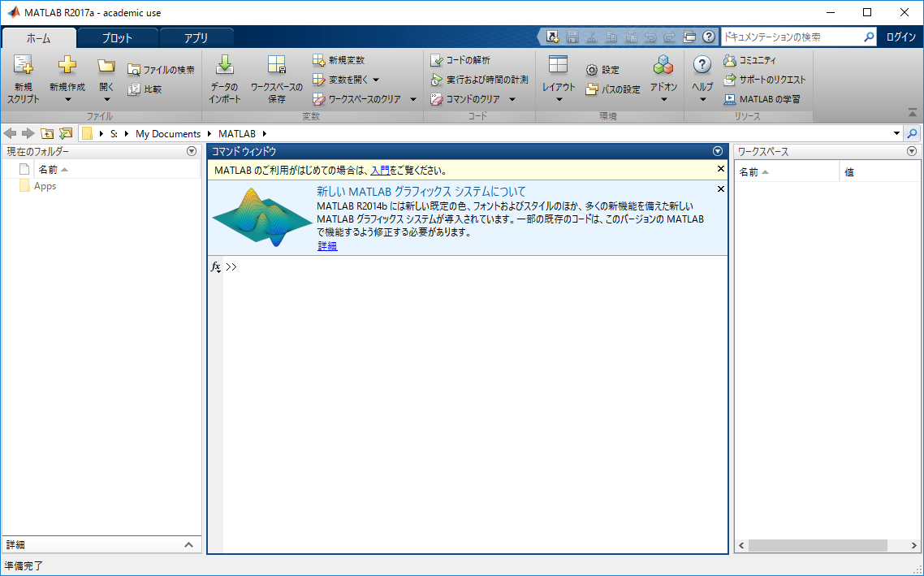Open 現在のフォルダー panel actions menu
This screenshot has height=576, width=924.
point(192,152)
